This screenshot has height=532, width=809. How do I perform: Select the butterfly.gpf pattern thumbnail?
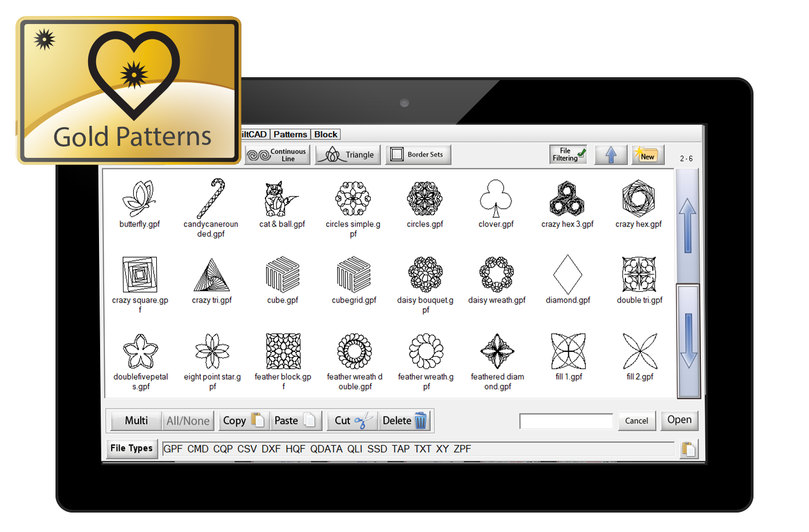pos(139,198)
